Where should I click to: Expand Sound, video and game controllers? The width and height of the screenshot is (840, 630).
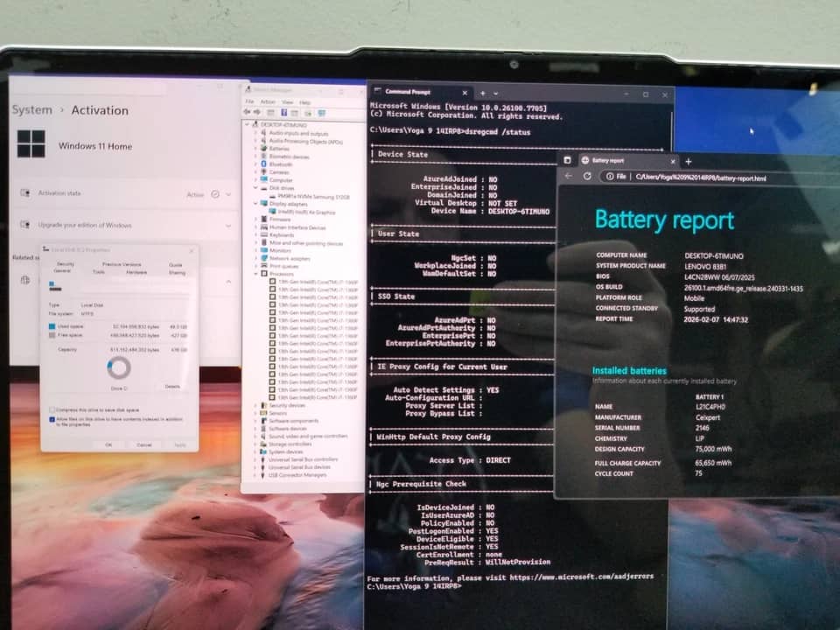[255, 436]
